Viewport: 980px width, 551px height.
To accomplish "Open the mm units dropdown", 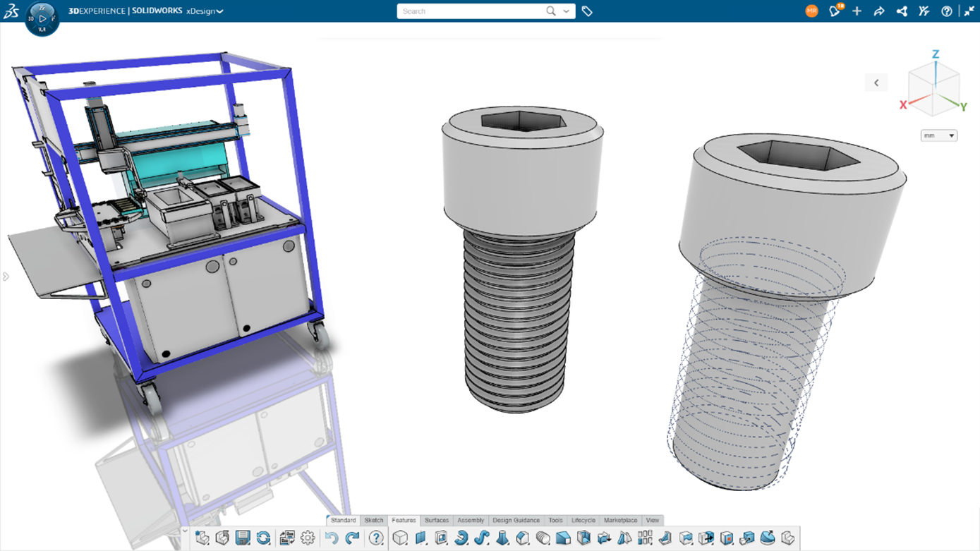I will [x=938, y=135].
